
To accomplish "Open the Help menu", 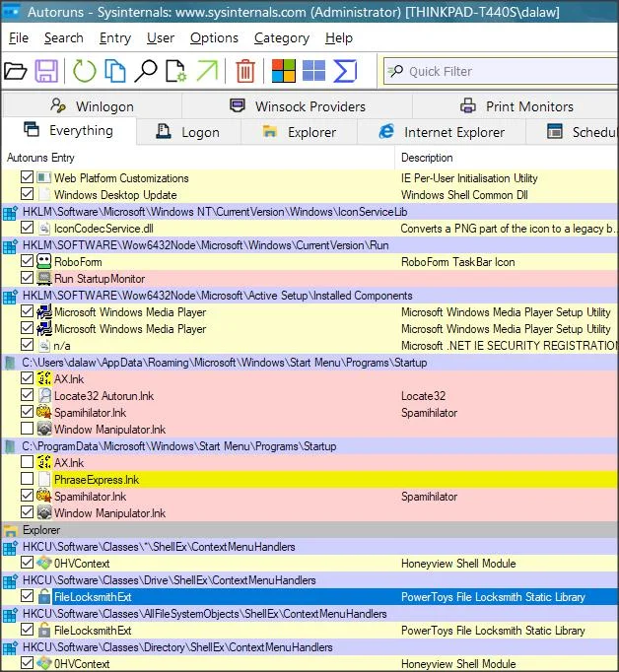I will pyautogui.click(x=339, y=37).
